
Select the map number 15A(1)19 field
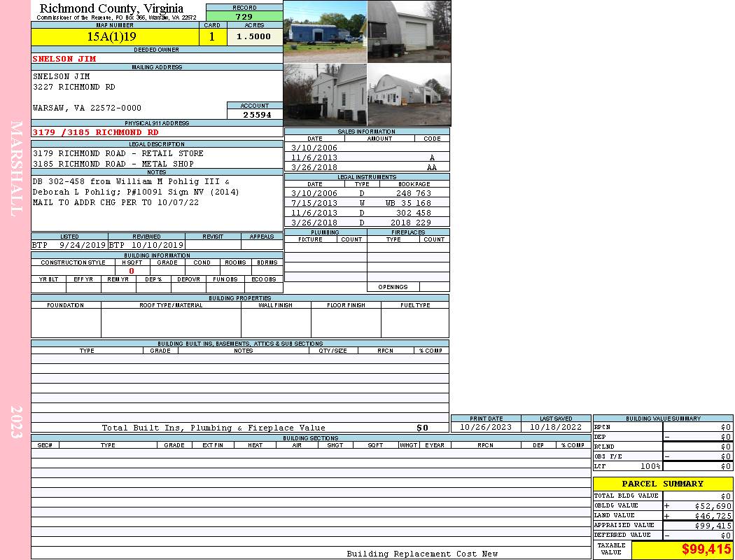click(x=115, y=37)
